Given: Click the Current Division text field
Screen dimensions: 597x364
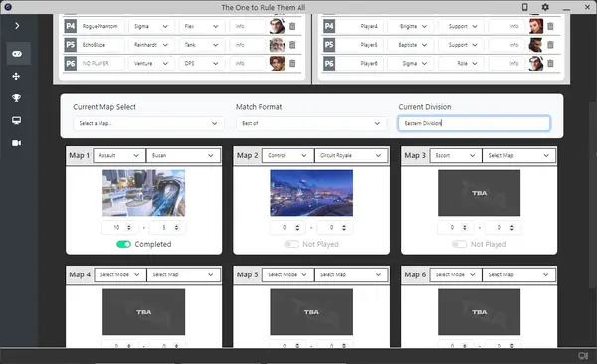Looking at the screenshot, I should [474, 123].
